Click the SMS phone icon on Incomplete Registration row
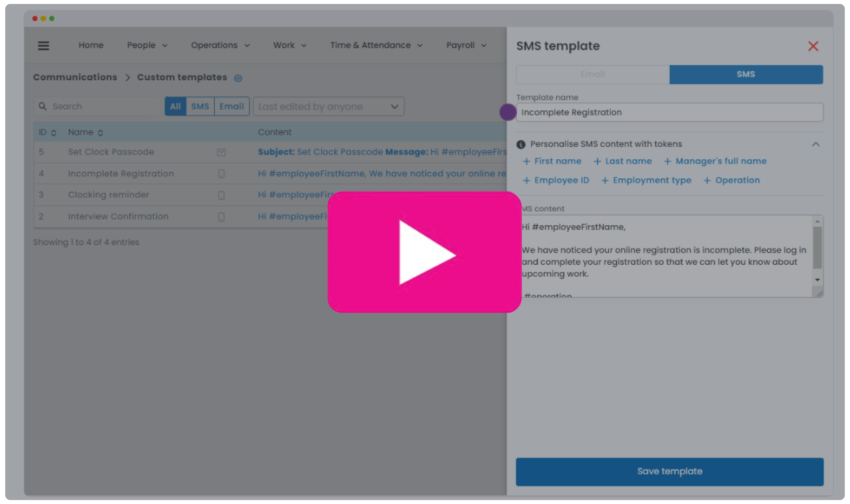The image size is (850, 504). [x=221, y=174]
